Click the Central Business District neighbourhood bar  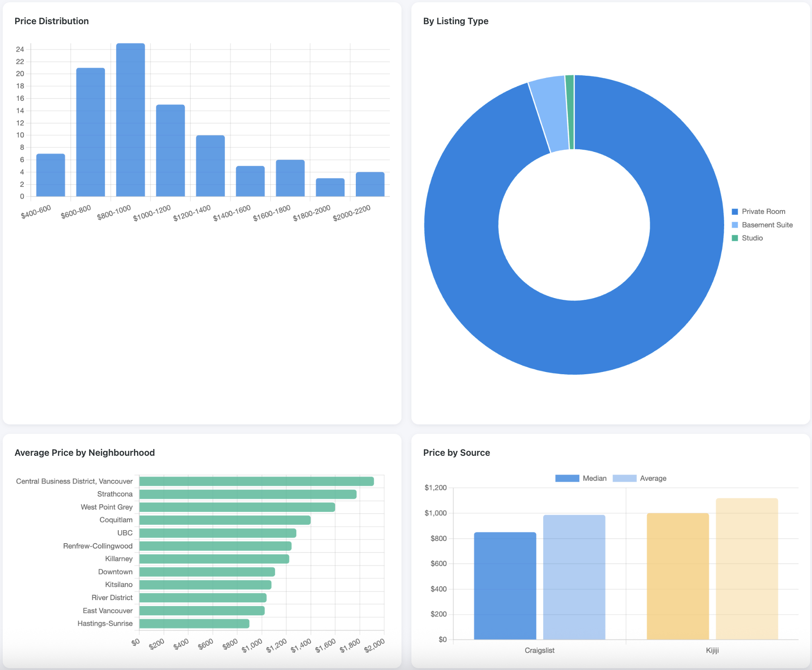tap(256, 481)
